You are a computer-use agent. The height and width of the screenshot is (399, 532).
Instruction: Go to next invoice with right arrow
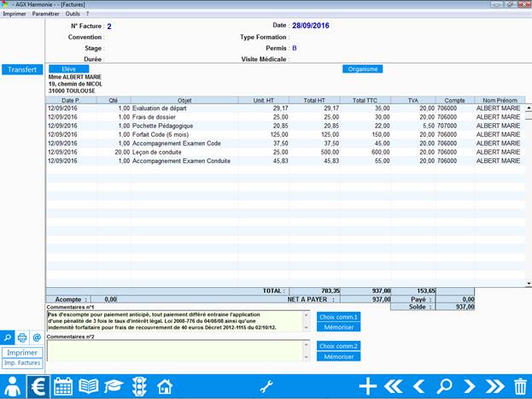[x=470, y=386]
